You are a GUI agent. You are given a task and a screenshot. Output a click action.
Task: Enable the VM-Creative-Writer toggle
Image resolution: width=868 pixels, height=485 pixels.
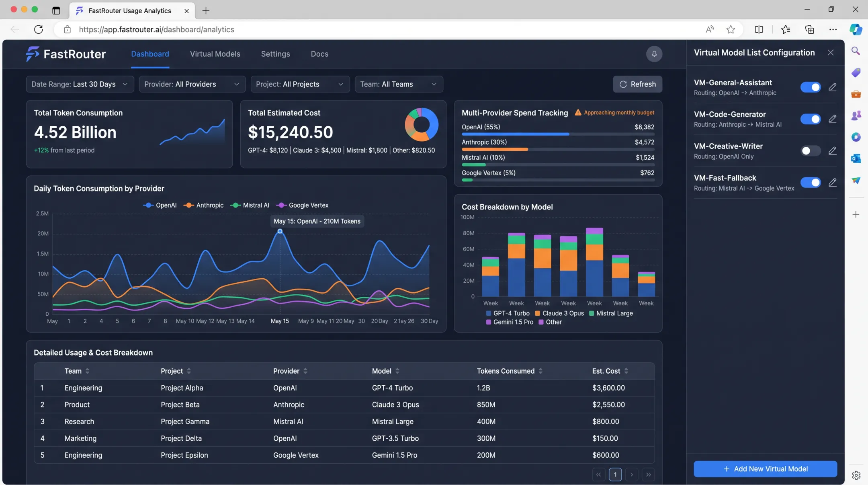[810, 150]
